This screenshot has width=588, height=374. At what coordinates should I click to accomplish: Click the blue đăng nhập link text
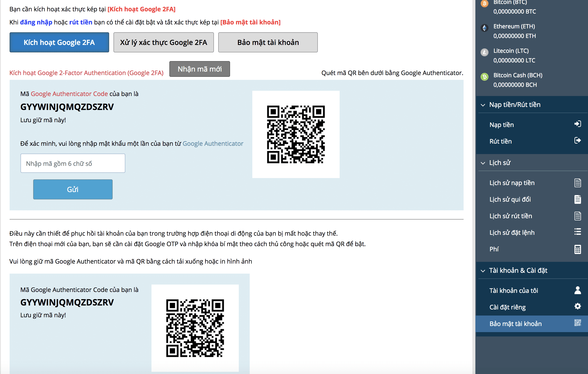click(x=36, y=22)
